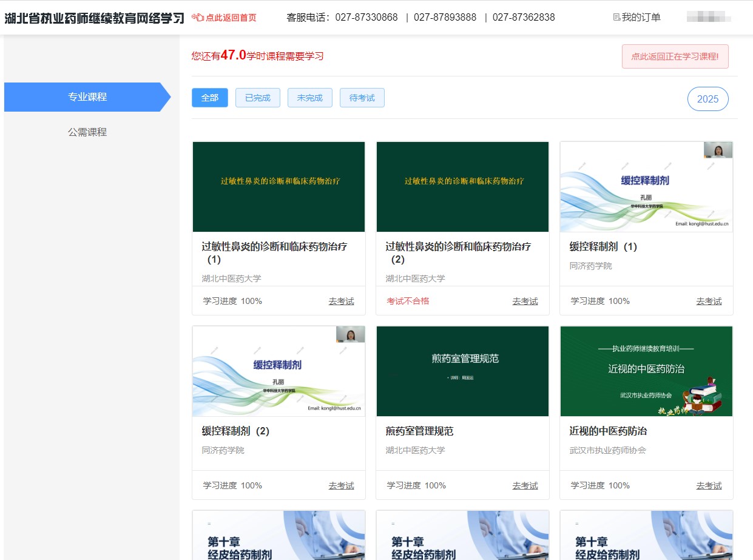753x560 pixels.
Task: Open 缓控释制剂 (2) course thumbnail
Action: pyautogui.click(x=279, y=371)
